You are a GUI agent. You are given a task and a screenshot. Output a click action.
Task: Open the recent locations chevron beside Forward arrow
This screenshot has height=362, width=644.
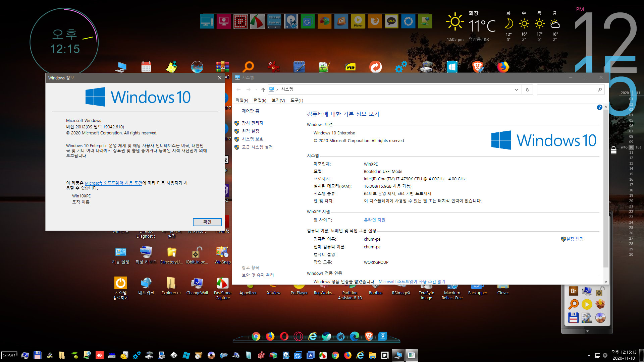[256, 89]
